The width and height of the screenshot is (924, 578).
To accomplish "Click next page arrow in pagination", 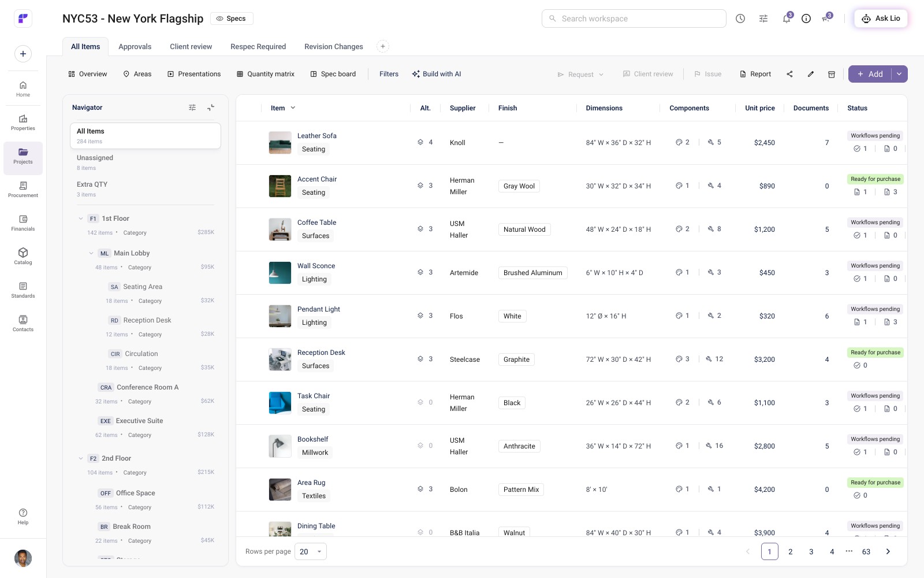I will 888,551.
